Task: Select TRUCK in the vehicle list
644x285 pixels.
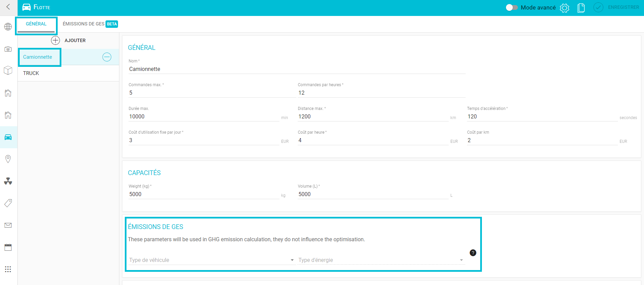Action: (x=68, y=73)
